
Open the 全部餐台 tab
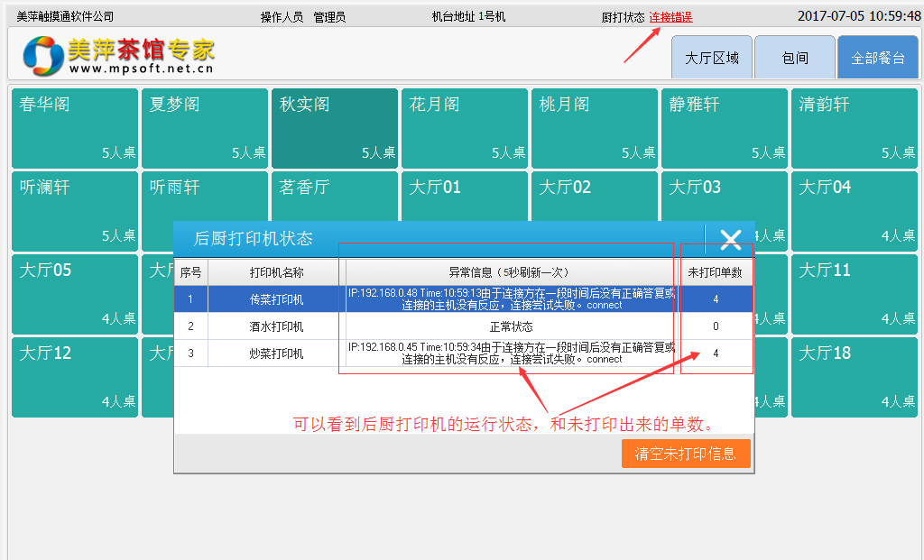(878, 58)
